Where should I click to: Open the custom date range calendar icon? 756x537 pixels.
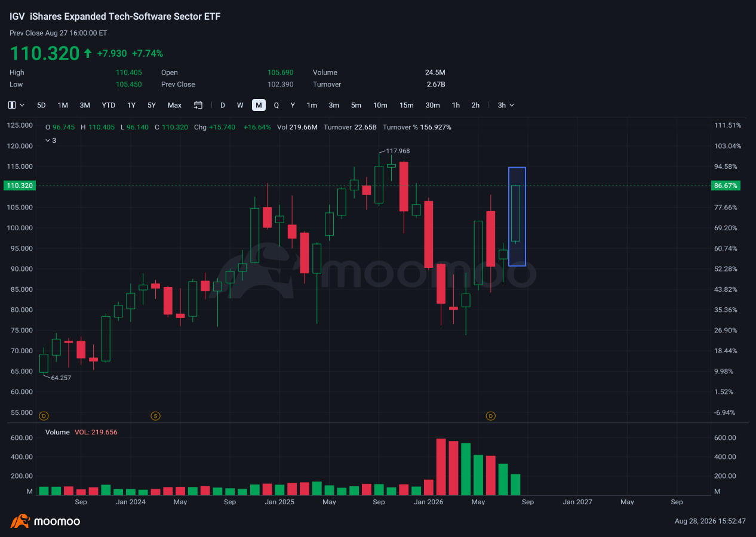(198, 105)
